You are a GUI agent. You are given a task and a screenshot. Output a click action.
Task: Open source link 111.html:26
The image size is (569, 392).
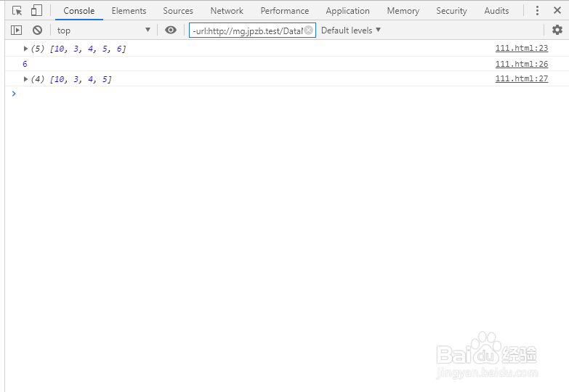tap(522, 64)
